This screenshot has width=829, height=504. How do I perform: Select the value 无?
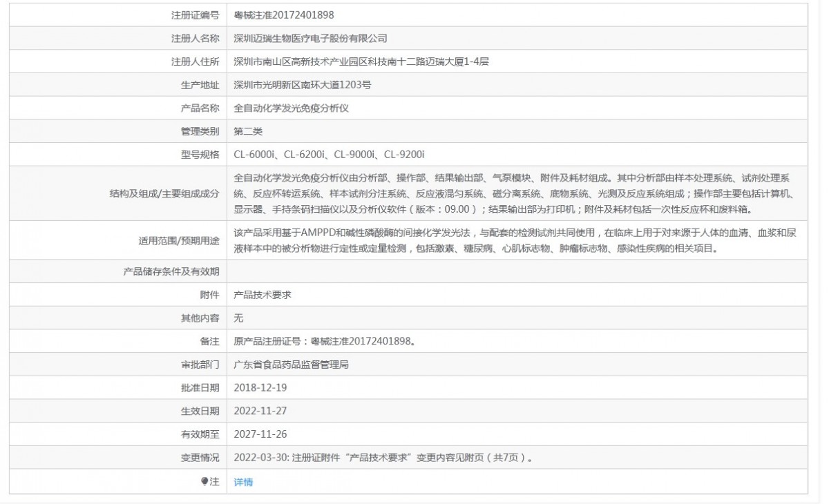[x=239, y=318]
